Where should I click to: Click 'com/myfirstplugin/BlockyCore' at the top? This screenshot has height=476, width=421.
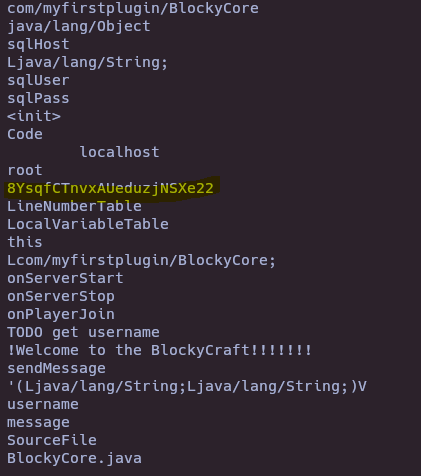(x=133, y=8)
